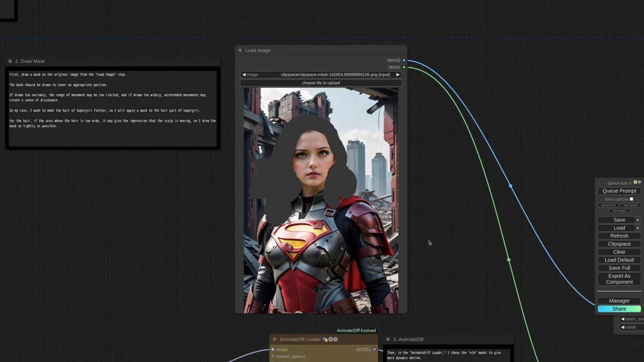Expand the Save button dropdown arrow
Image resolution: width=644 pixels, height=362 pixels.
coord(638,220)
